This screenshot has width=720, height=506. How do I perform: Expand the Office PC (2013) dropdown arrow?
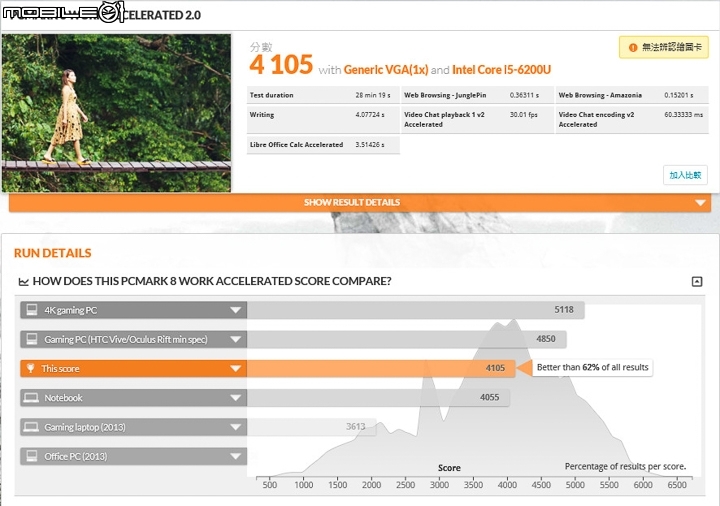[236, 457]
